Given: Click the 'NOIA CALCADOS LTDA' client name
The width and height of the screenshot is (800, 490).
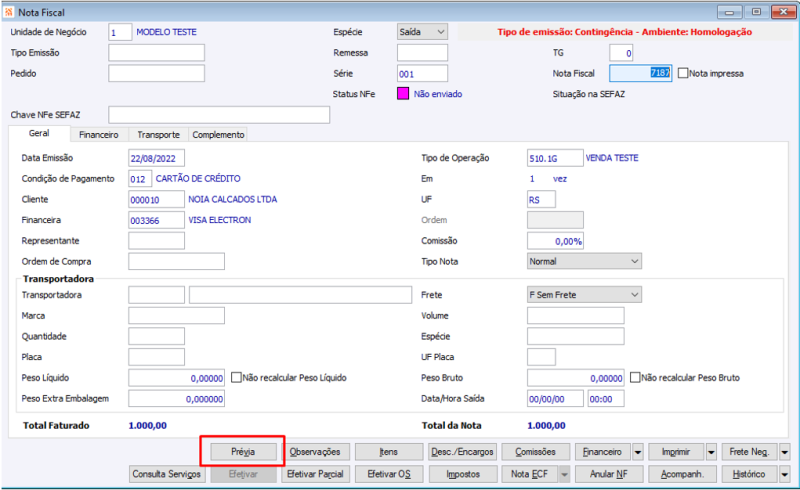Looking at the screenshot, I should (233, 200).
